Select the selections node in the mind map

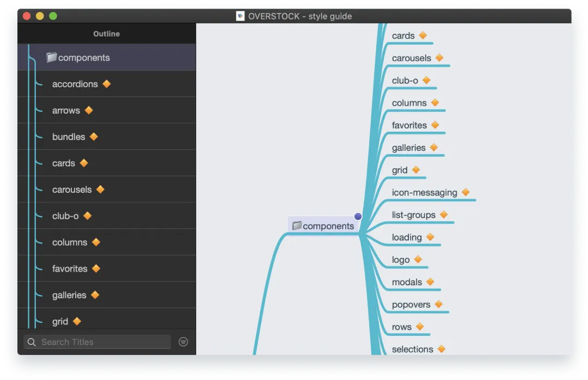pos(413,349)
